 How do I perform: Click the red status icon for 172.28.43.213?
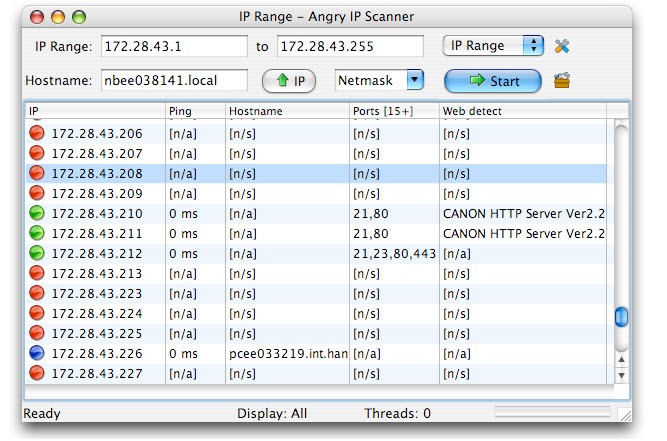coord(37,273)
